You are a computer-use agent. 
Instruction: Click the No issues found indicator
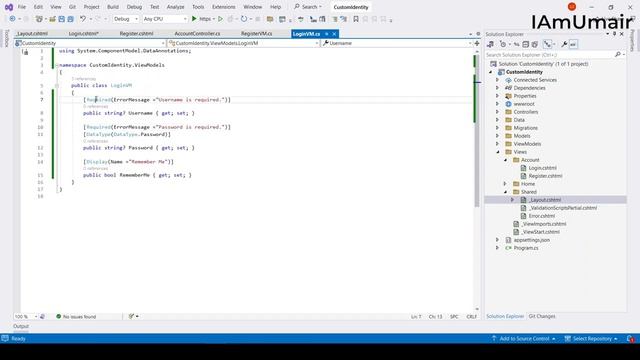pos(76,316)
